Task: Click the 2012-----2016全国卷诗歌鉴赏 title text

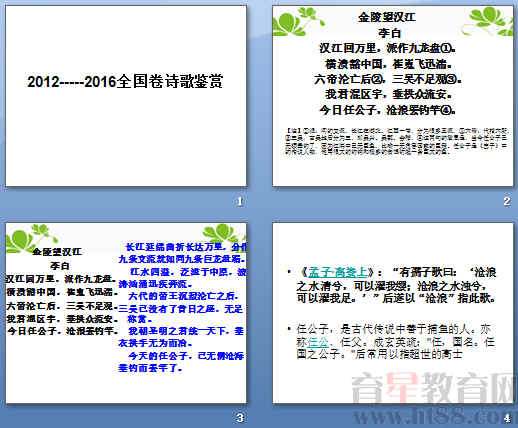Action: pos(125,82)
